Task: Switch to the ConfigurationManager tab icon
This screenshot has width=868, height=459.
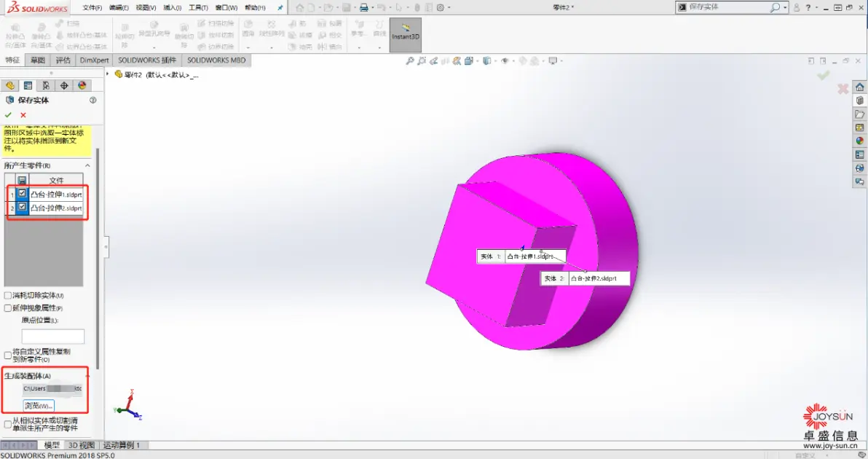Action: (x=46, y=85)
